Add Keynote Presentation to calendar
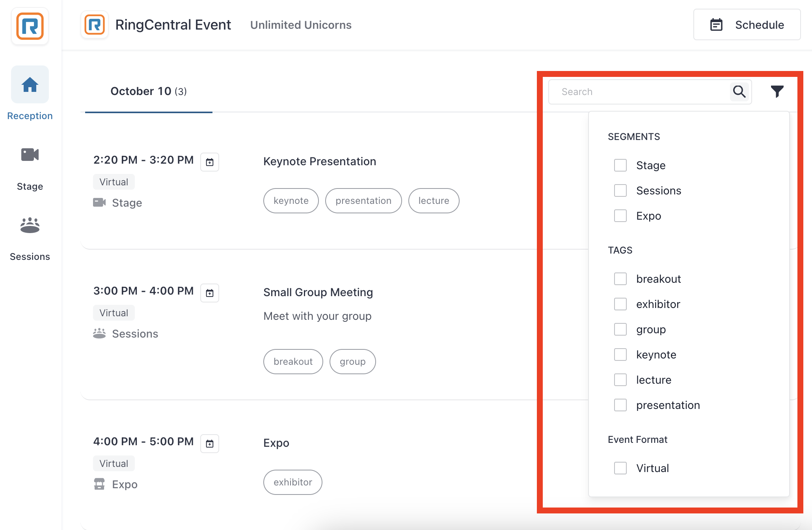 (x=210, y=162)
